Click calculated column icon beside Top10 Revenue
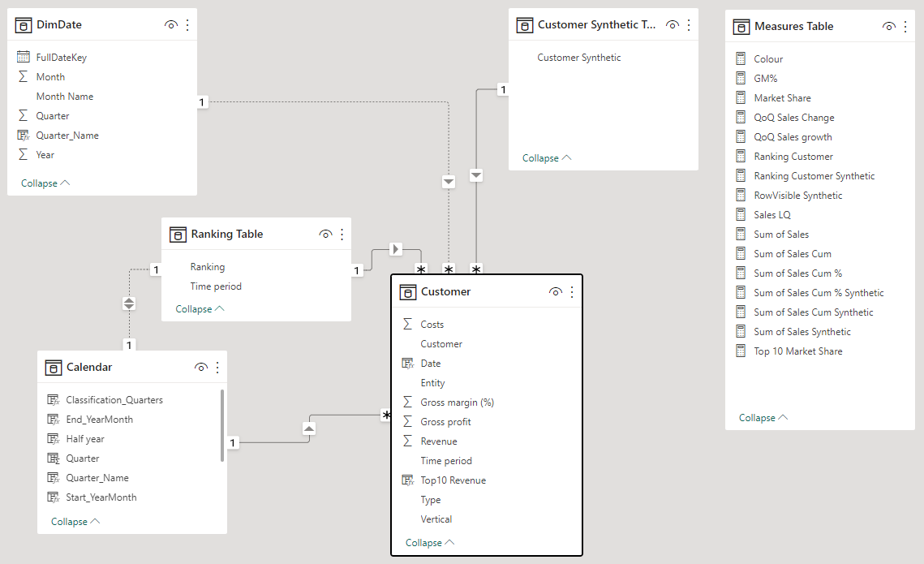Viewport: 924px width, 564px height. pyautogui.click(x=408, y=480)
